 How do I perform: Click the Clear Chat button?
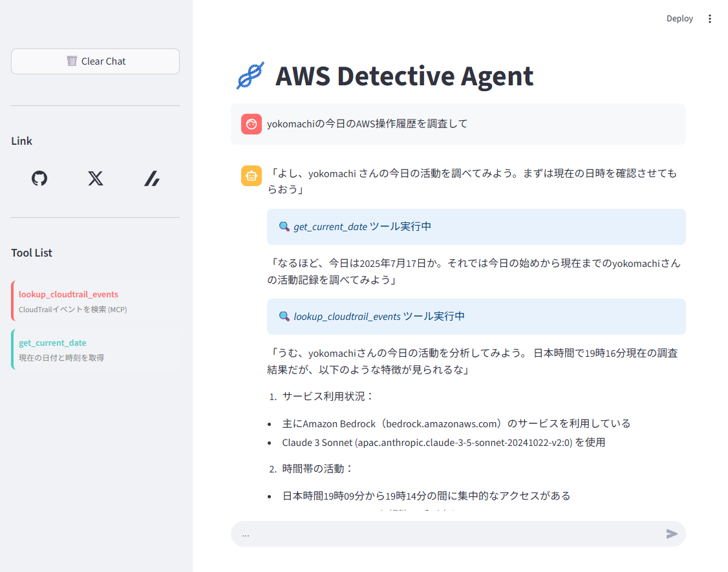95,61
